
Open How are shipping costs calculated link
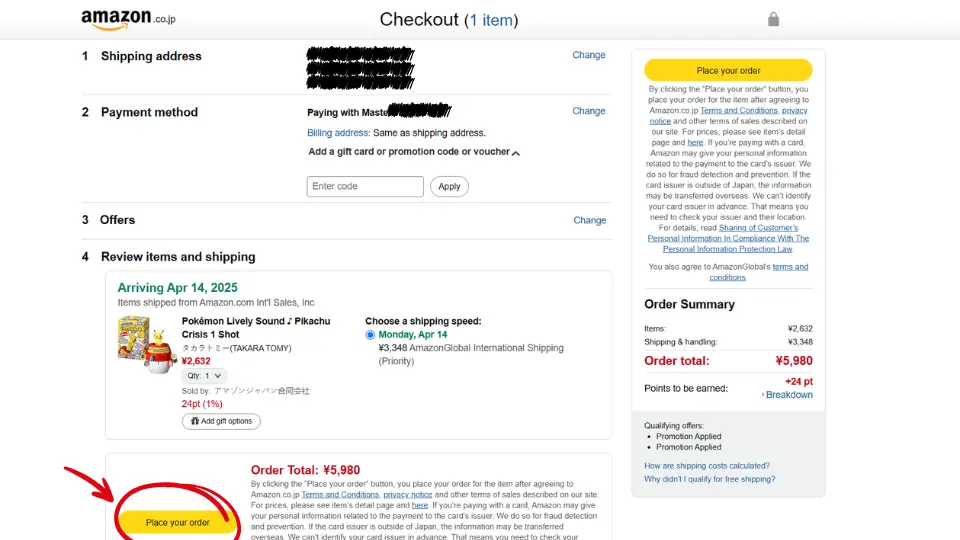707,465
